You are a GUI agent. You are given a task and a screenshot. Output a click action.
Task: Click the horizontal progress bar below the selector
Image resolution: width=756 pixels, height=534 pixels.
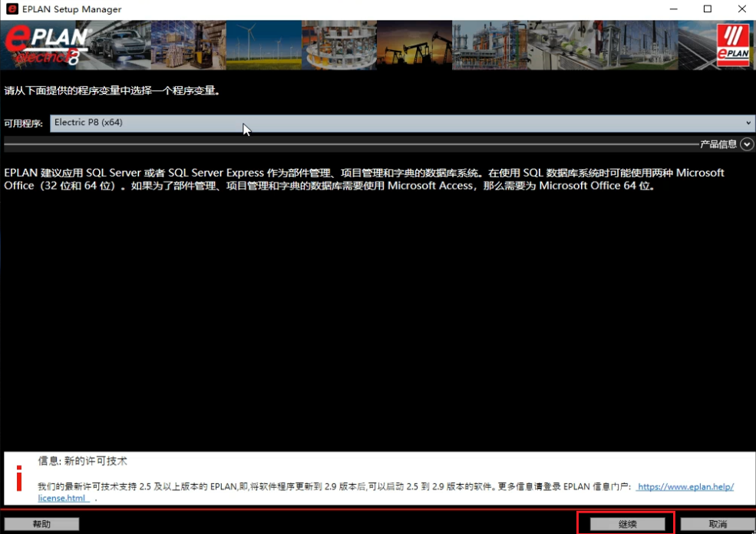point(307,143)
